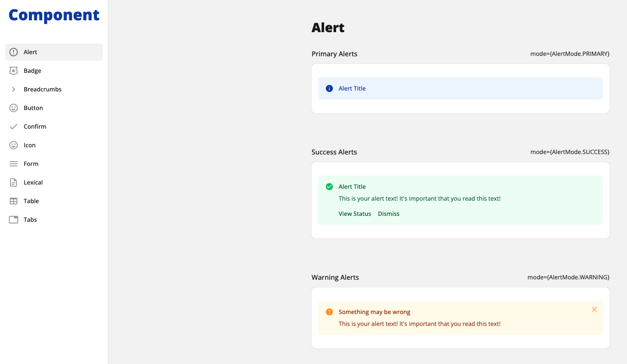
Task: Select Badge in the sidebar menu
Action: (33, 71)
